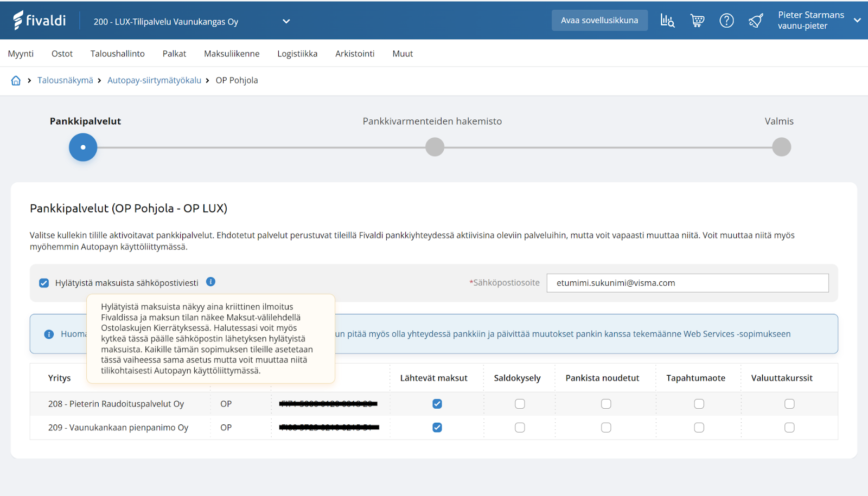Enable Valuuttakurssit for 208 Pieterin Raudoituspalvelut
Screen dimensions: 868x496
coord(789,404)
